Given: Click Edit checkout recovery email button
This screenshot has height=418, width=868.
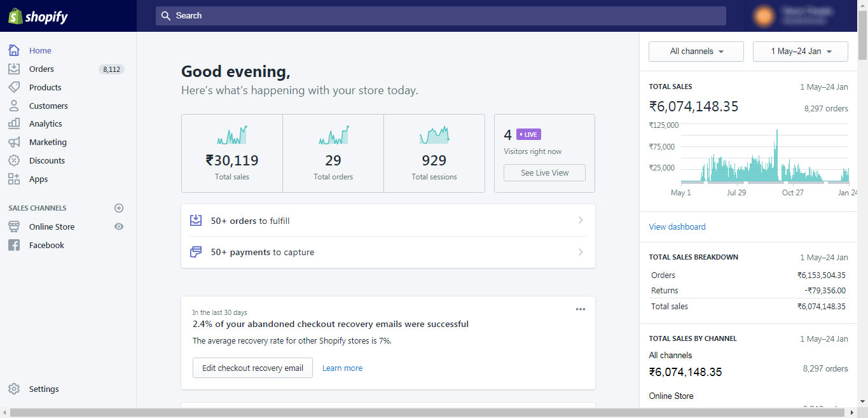Looking at the screenshot, I should coord(252,368).
